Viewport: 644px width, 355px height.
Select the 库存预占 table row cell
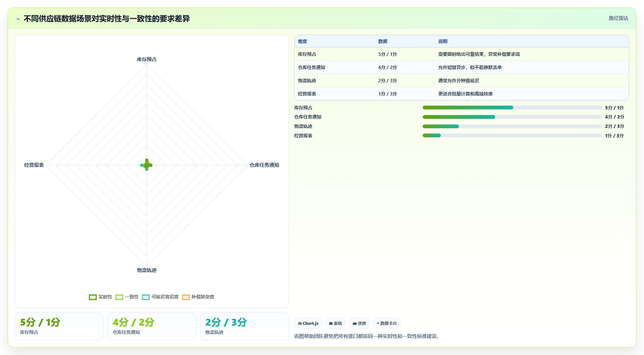[307, 54]
